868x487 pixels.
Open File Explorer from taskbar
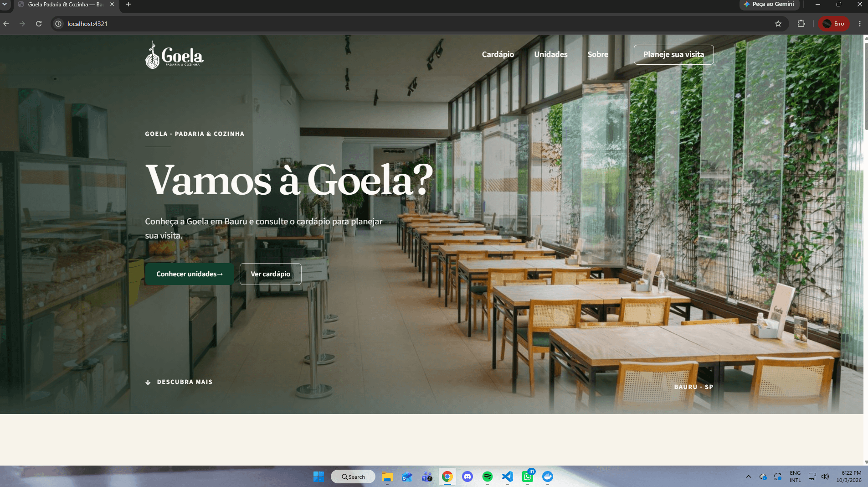point(387,477)
